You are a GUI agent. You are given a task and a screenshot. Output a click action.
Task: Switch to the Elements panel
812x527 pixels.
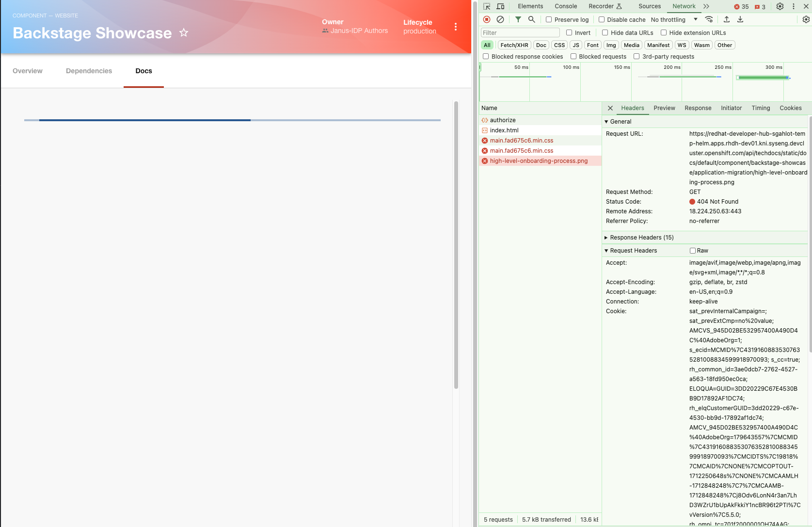530,6
